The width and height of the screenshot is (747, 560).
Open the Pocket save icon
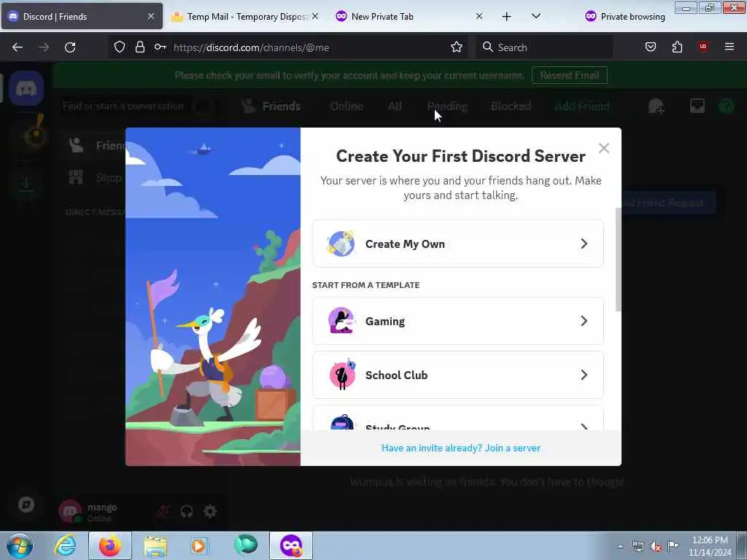coord(650,47)
